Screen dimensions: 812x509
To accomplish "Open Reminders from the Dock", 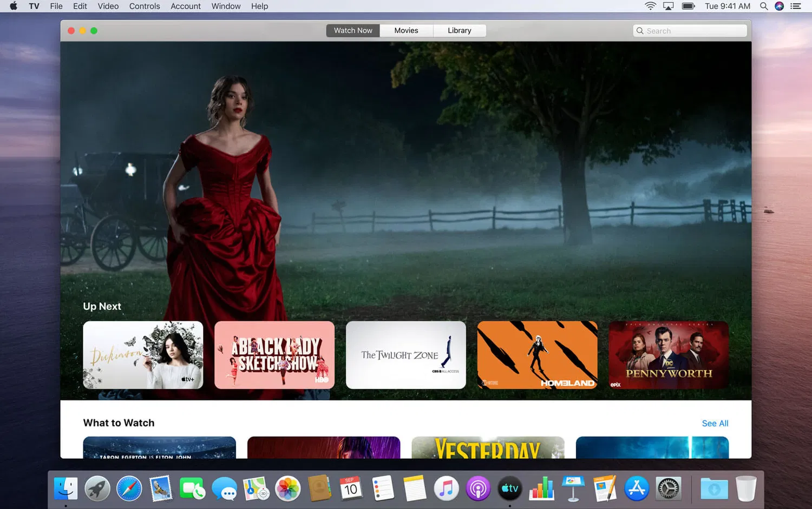I will click(383, 489).
